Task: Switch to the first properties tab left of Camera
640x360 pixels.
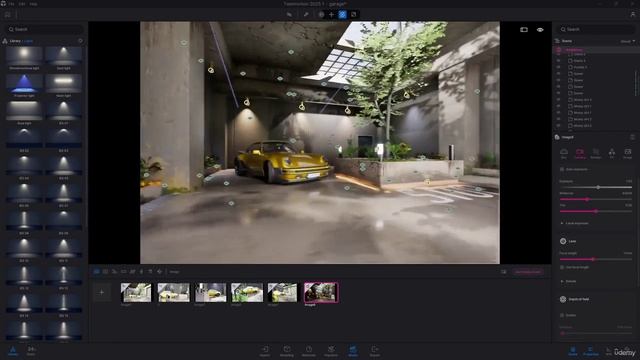Action: click(x=564, y=153)
